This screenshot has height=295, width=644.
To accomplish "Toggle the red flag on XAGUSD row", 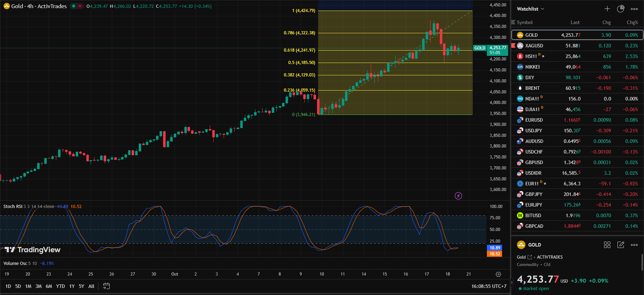I will click(513, 46).
